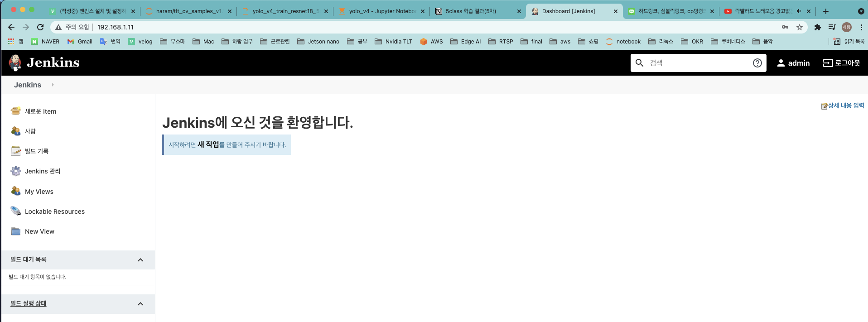The image size is (868, 322).
Task: Open the velog bookmark
Action: [x=140, y=41]
